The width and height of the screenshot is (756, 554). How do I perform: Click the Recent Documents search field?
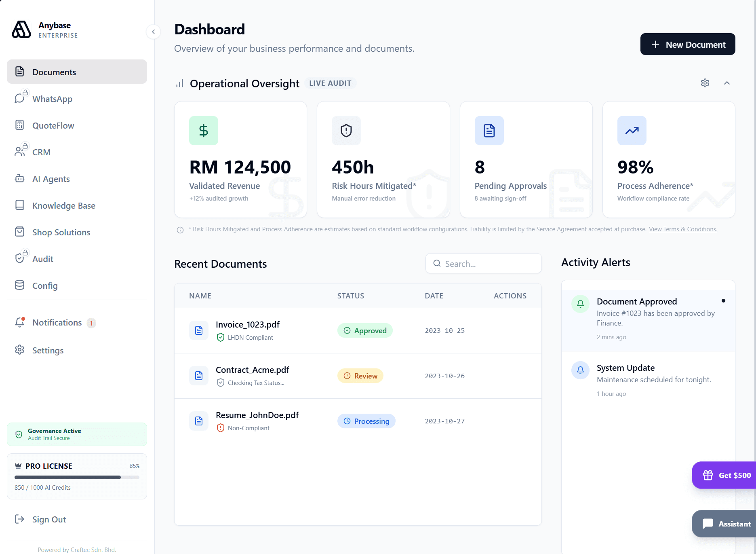tap(483, 263)
